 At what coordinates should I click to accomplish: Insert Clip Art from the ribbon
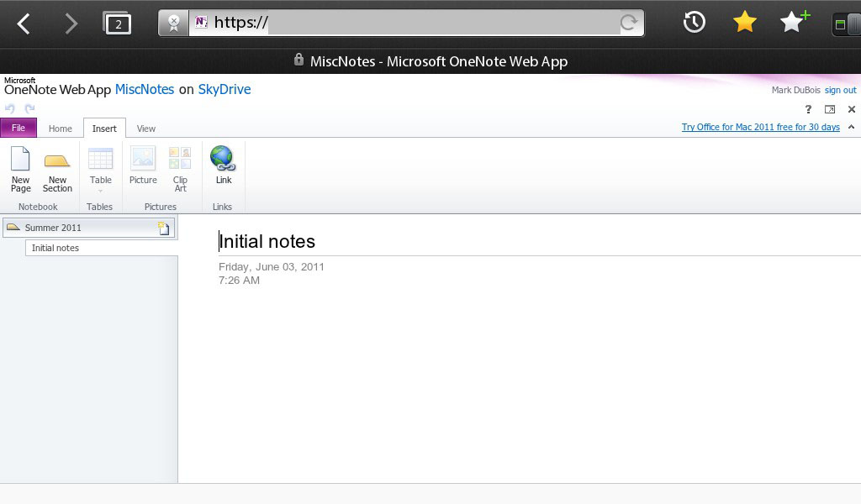180,169
